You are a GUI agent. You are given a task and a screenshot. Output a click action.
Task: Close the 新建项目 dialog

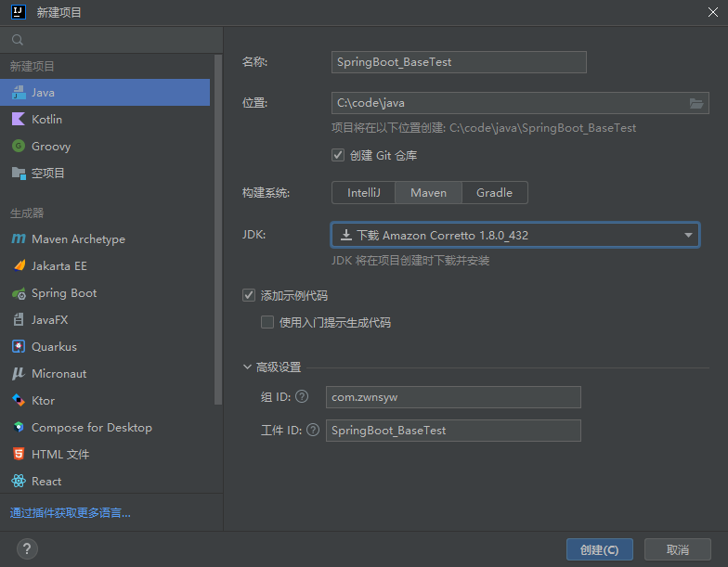(x=713, y=12)
